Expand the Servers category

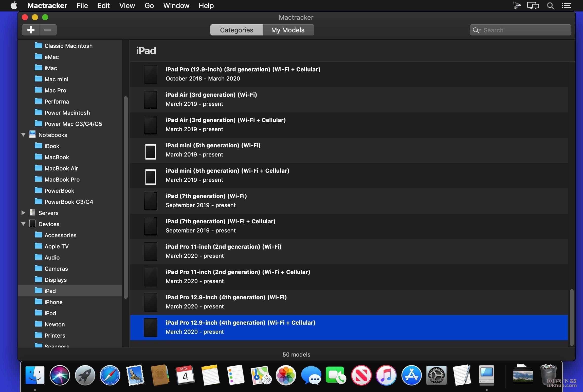tap(23, 213)
